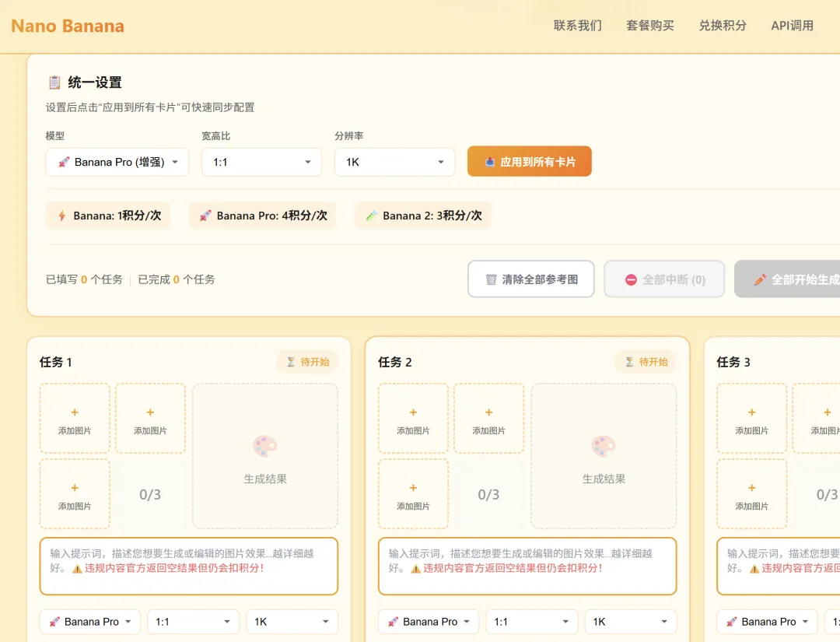Open the unified 分辨率 1K dropdown
840x642 pixels.
coord(394,162)
